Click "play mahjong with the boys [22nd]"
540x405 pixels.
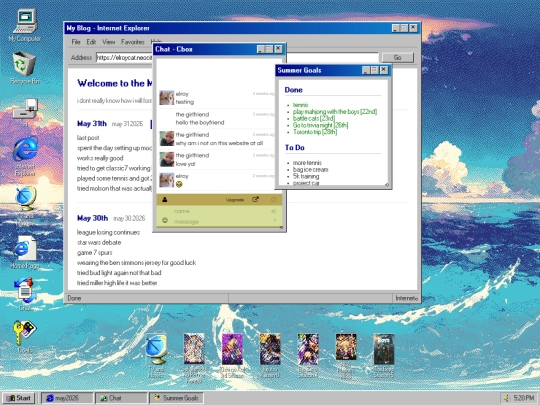(x=335, y=112)
